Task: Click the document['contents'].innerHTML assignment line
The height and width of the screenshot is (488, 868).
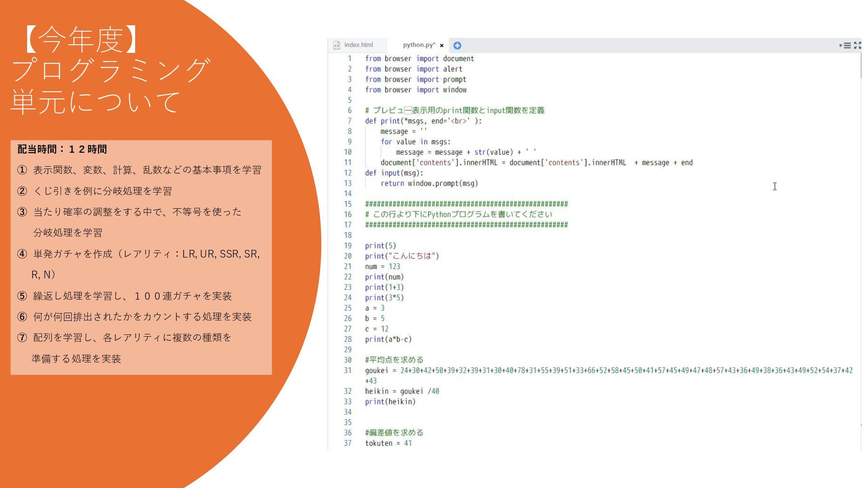Action: pos(537,163)
